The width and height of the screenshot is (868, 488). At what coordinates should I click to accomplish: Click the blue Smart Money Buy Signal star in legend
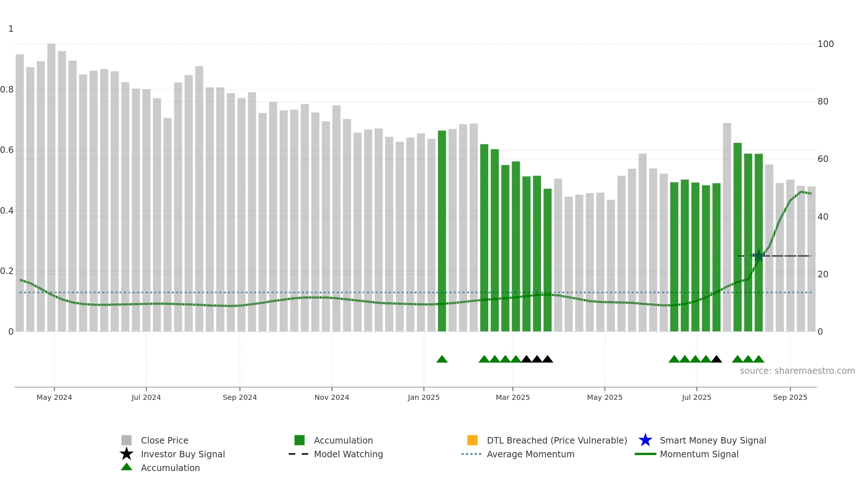click(x=645, y=440)
